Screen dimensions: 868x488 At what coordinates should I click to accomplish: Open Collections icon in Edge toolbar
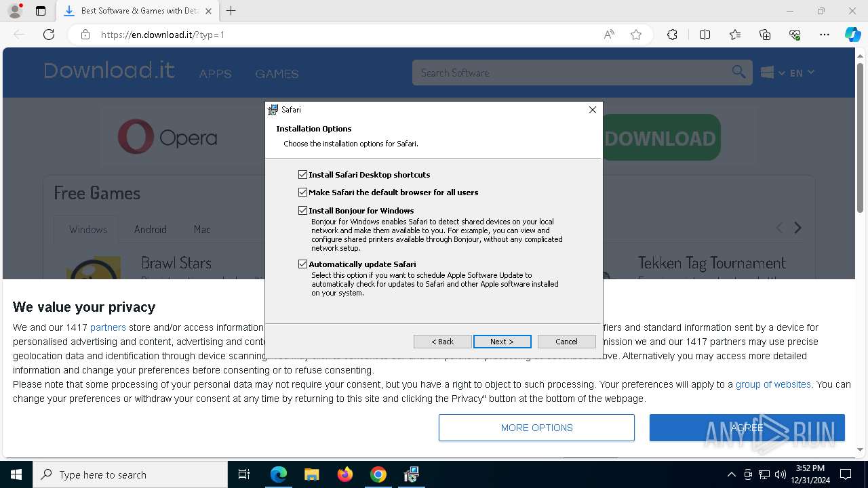pos(765,35)
